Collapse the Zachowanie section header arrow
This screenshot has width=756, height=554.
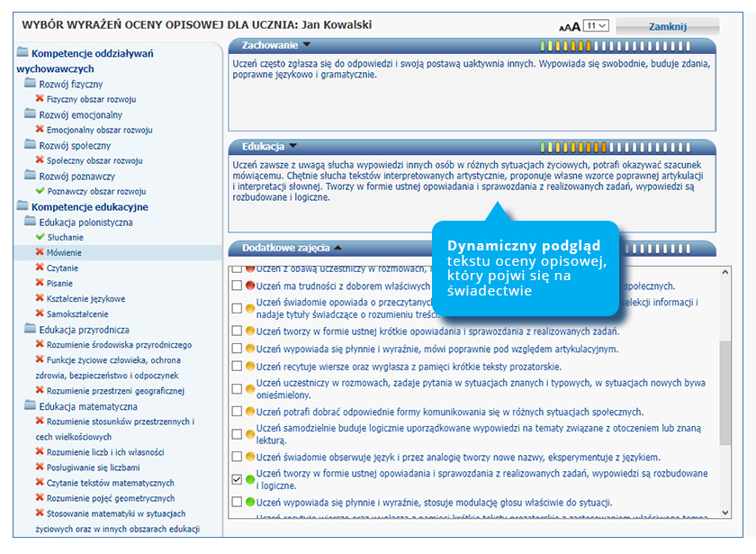coord(307,44)
